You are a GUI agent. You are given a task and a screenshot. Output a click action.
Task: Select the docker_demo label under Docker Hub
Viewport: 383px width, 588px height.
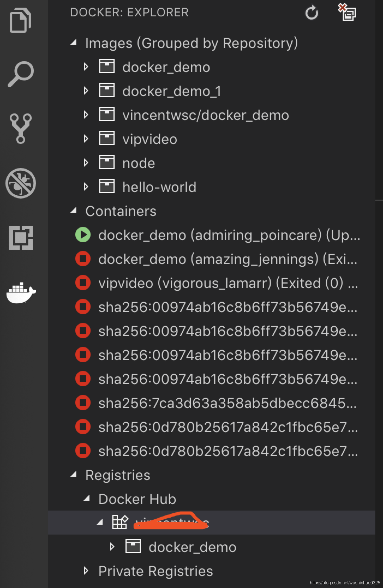(x=192, y=547)
